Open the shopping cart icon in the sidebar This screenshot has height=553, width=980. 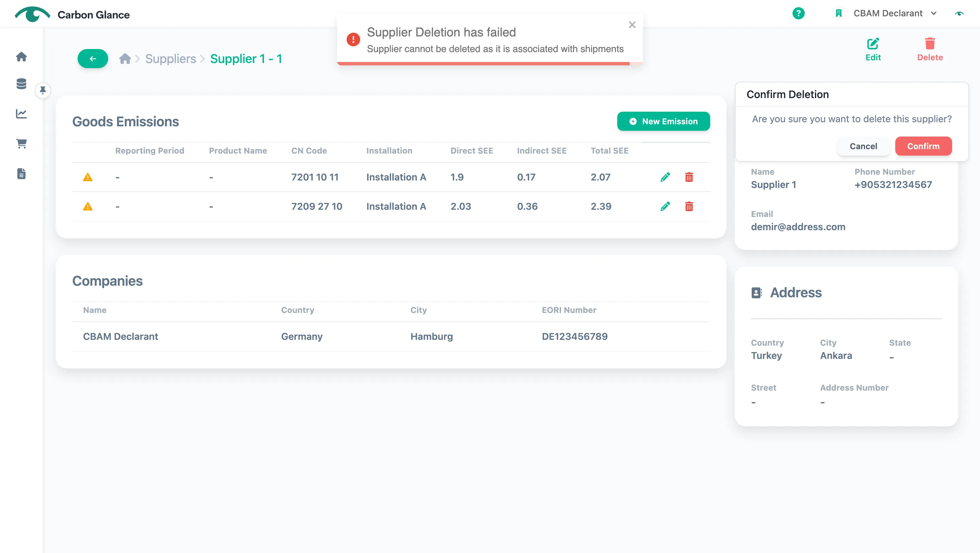[x=21, y=143]
